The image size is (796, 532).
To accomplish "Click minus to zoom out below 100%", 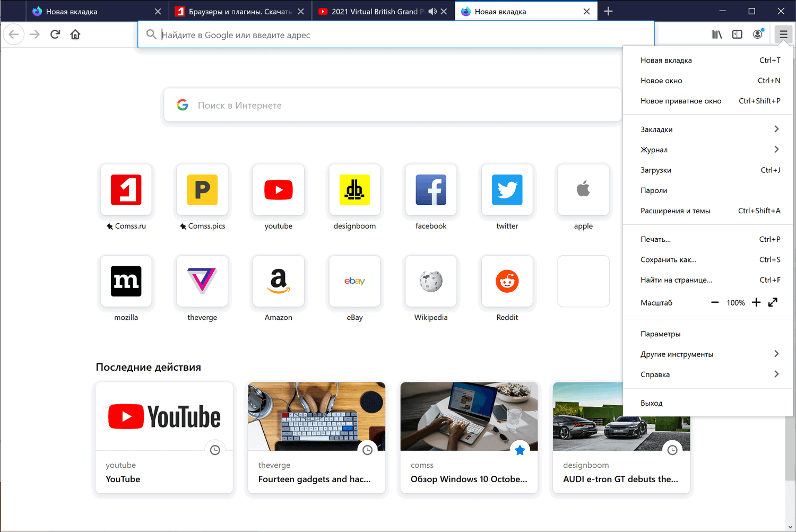I will point(715,302).
